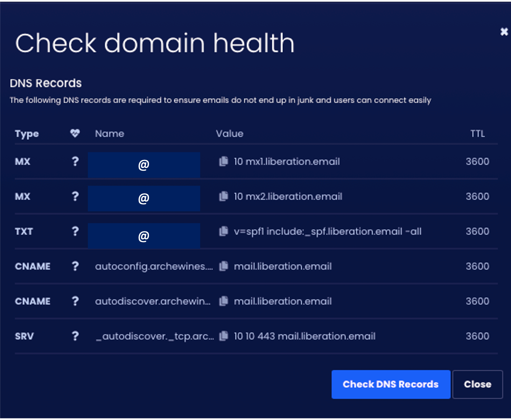Click the Name column header
Image resolution: width=511 pixels, height=420 pixels.
pos(110,134)
